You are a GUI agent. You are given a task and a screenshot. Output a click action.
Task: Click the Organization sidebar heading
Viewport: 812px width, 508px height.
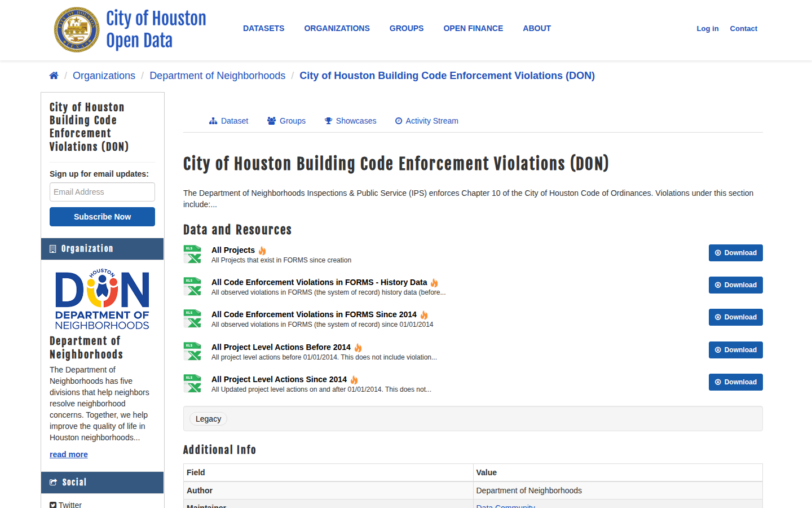102,249
